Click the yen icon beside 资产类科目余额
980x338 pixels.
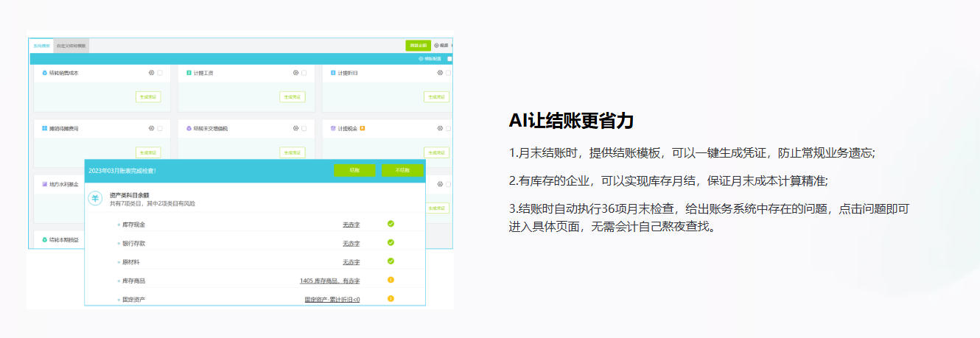coord(95,199)
